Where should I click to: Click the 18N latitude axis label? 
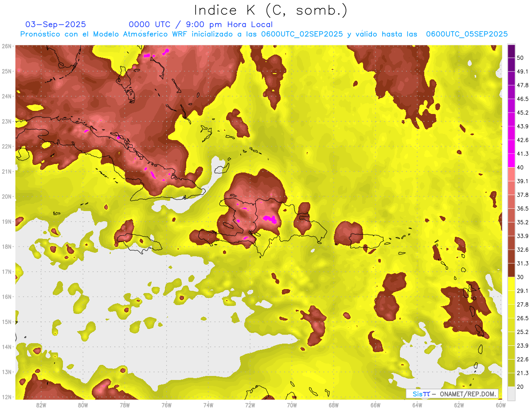click(6, 247)
